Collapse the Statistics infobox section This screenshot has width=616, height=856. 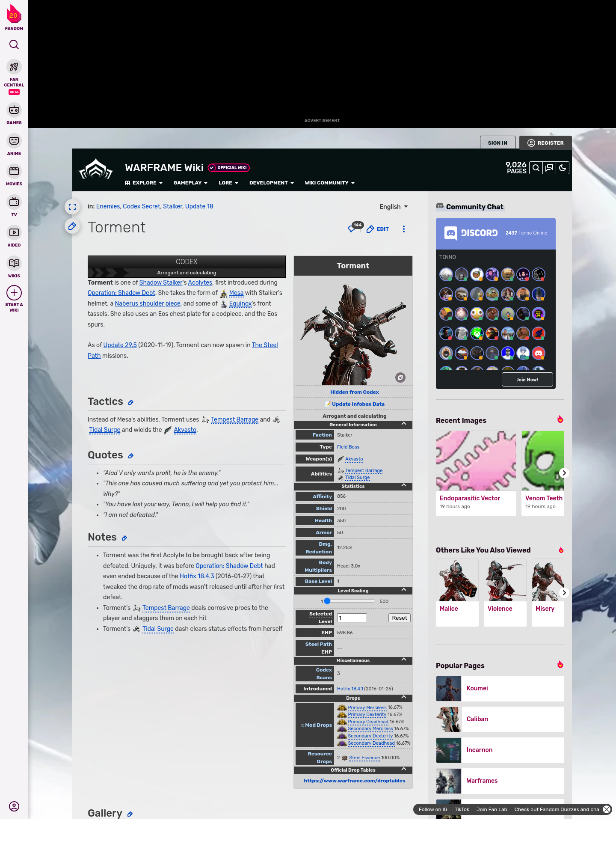click(x=404, y=485)
